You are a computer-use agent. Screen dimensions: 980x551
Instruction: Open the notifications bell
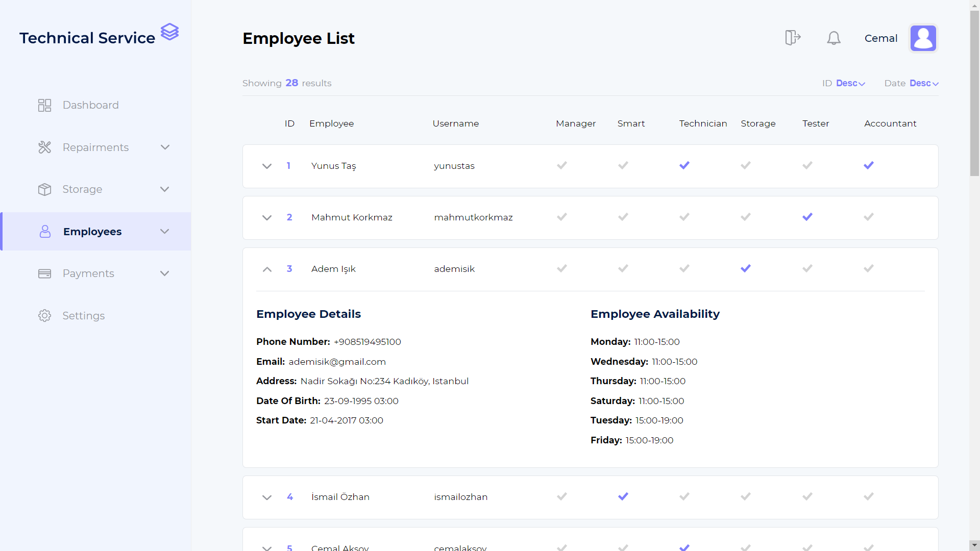(x=834, y=38)
